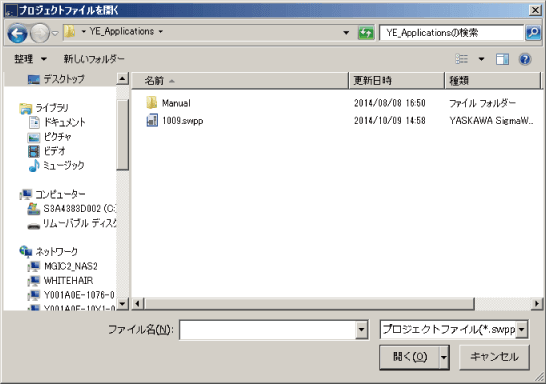Select the Manual folder
The width and height of the screenshot is (546, 384).
tap(176, 103)
